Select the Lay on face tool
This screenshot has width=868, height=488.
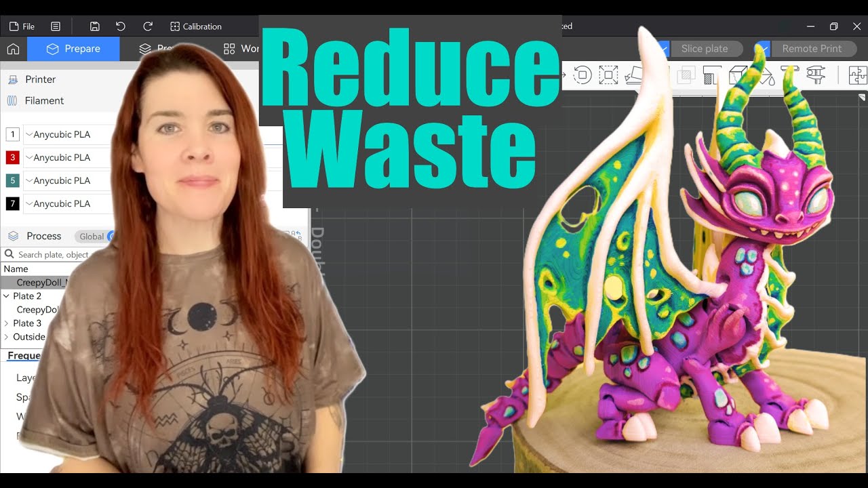point(633,75)
